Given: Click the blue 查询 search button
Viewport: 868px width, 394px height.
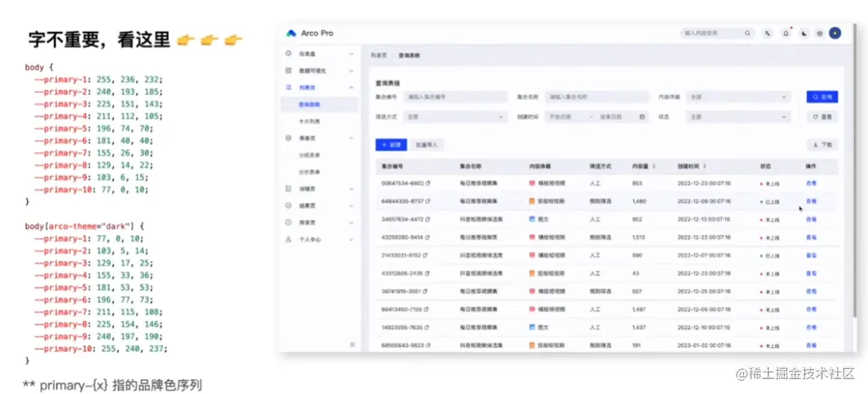Looking at the screenshot, I should click(x=822, y=97).
